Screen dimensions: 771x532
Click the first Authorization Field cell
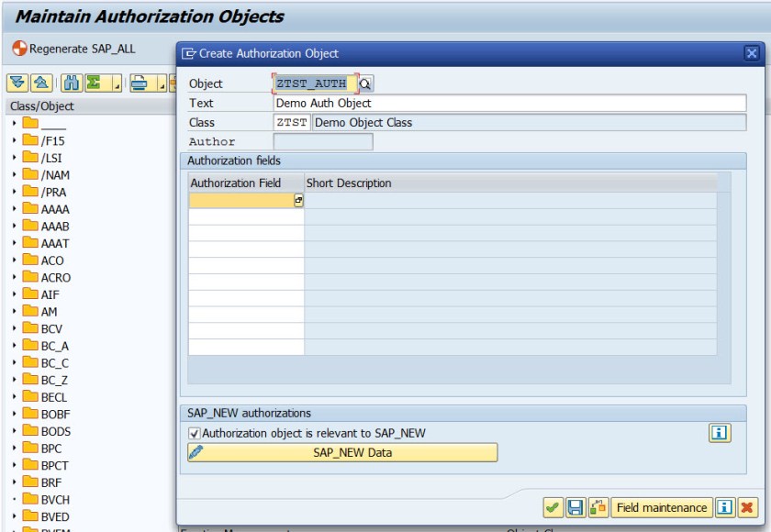(240, 200)
